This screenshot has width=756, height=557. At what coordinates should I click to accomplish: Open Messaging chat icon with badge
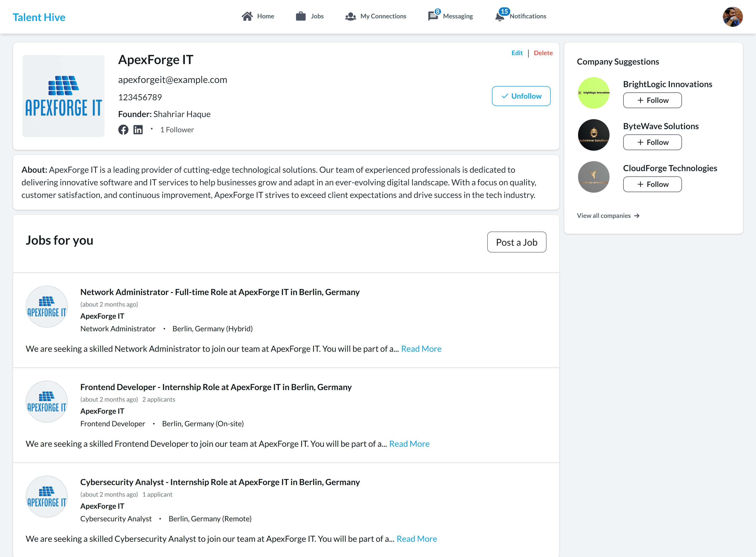point(433,15)
